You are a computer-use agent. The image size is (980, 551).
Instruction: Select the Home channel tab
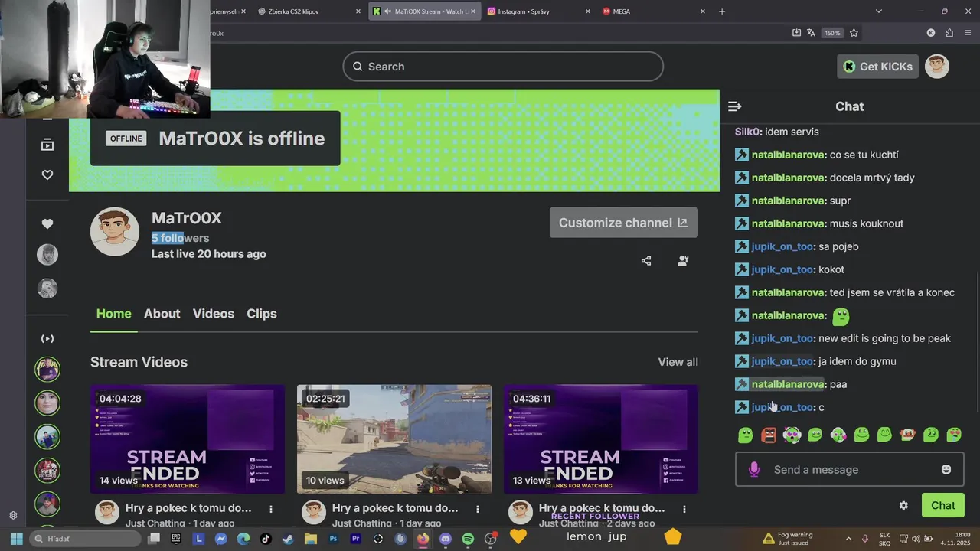tap(113, 314)
